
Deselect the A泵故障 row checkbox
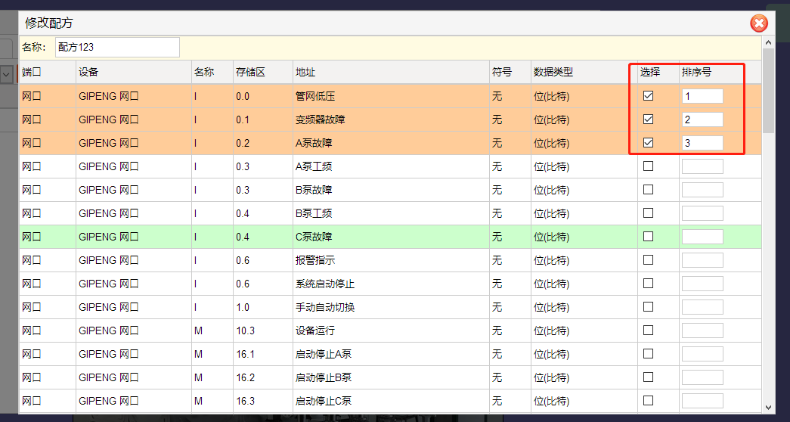click(x=648, y=143)
